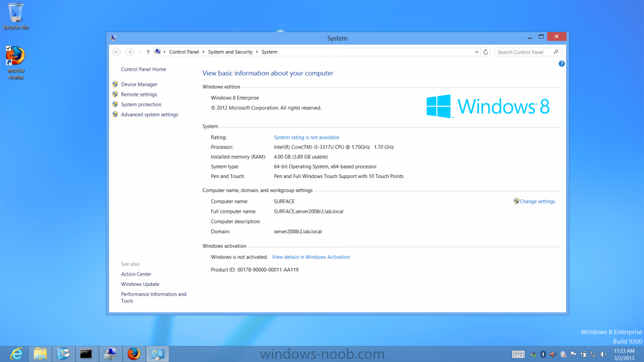Open Internet Explorer from the taskbar
This screenshot has height=362, width=644.
(17, 354)
